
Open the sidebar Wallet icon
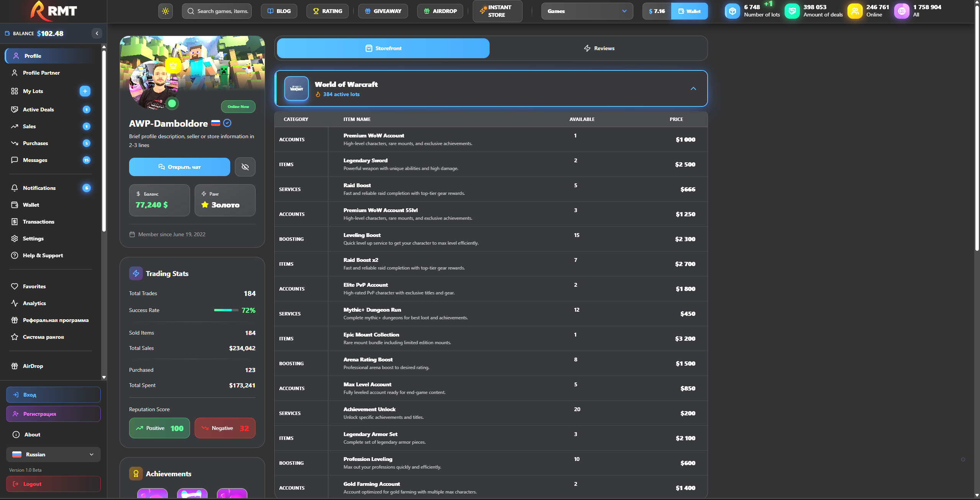pos(15,205)
